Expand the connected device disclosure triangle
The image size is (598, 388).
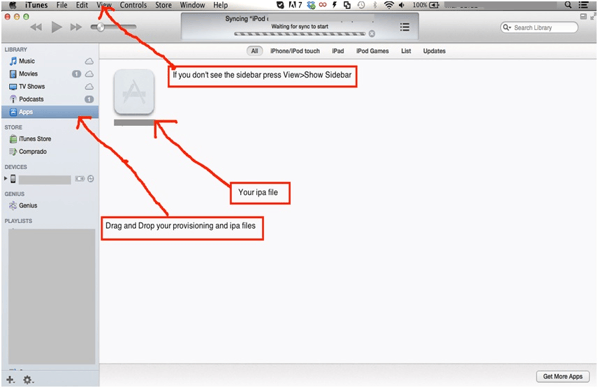coord(5,178)
